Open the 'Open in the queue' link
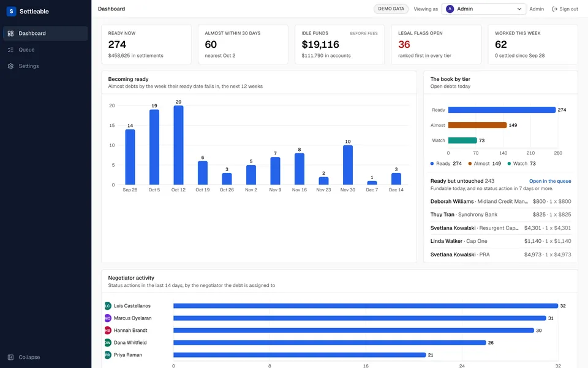The image size is (588, 368). [550, 181]
